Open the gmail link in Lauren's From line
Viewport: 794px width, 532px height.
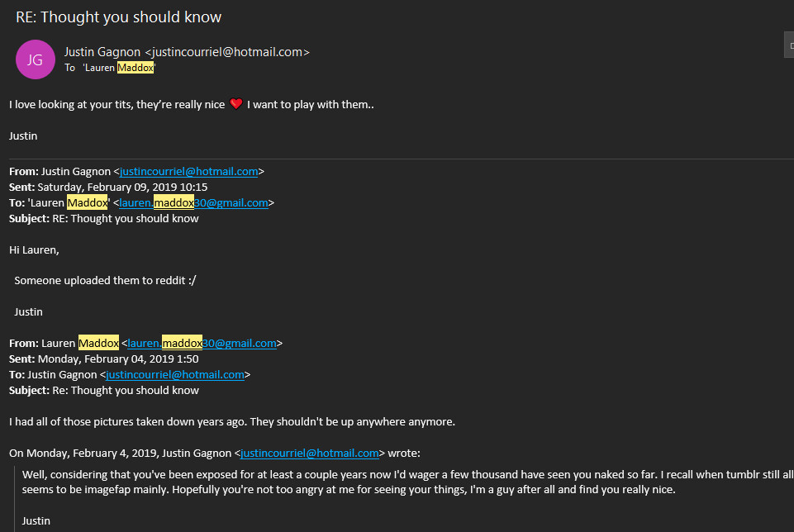pos(202,344)
